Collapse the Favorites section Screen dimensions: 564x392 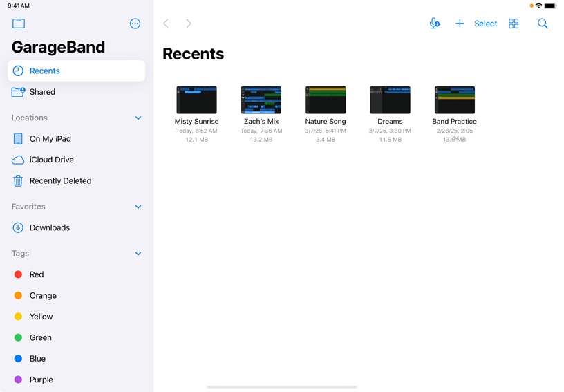point(138,207)
